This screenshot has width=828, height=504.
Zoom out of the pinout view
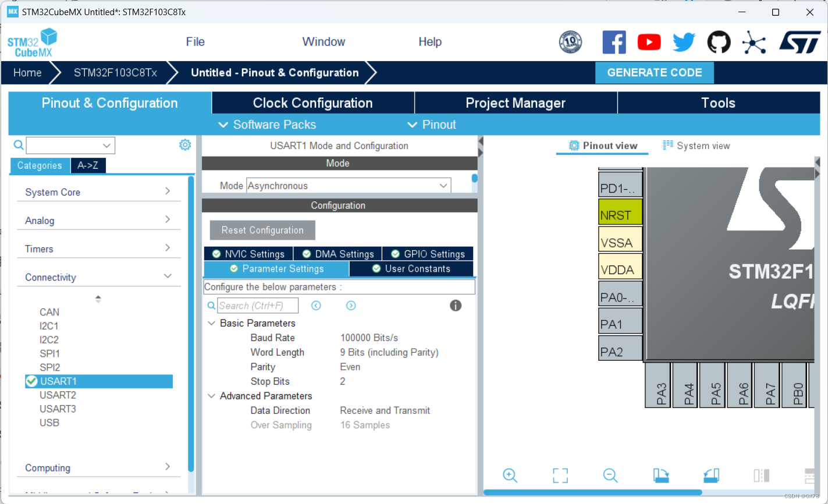pos(610,475)
